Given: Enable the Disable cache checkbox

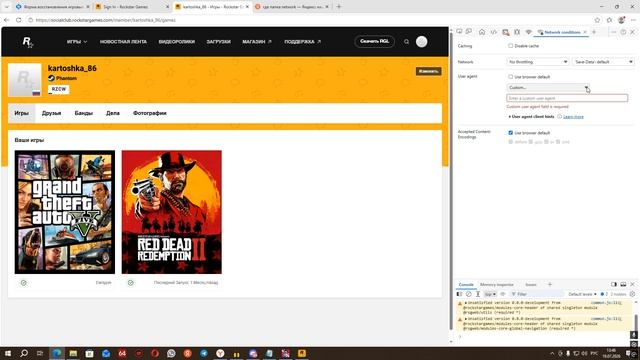Looking at the screenshot, I should (510, 46).
